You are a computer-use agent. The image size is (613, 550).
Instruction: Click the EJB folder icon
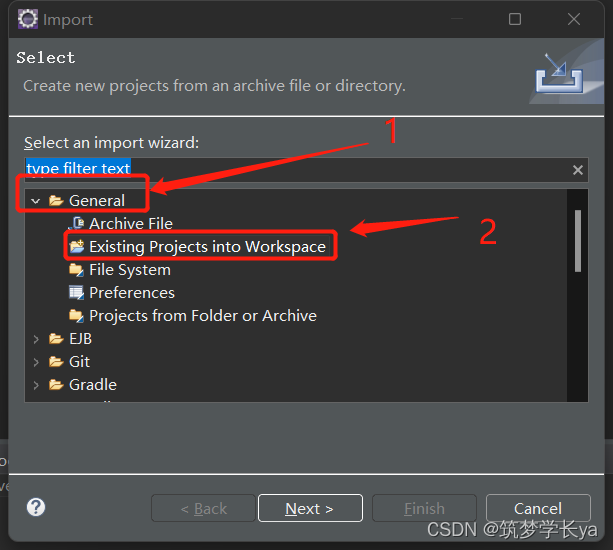[56, 339]
